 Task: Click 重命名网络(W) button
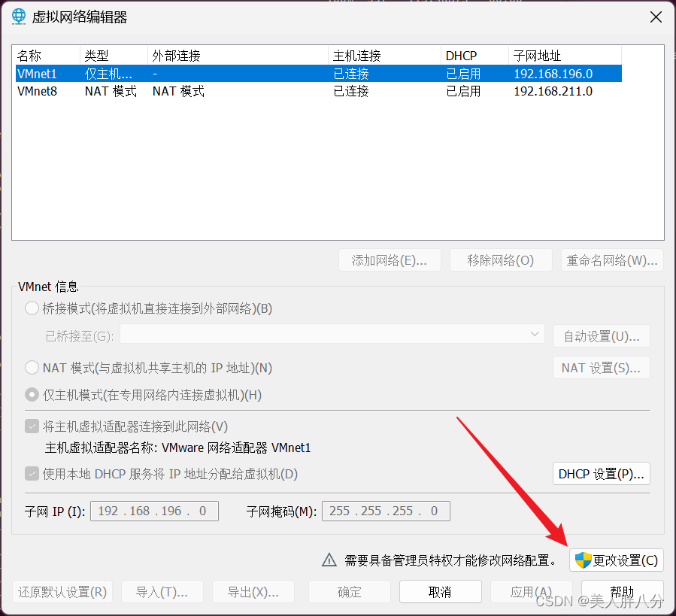[612, 260]
